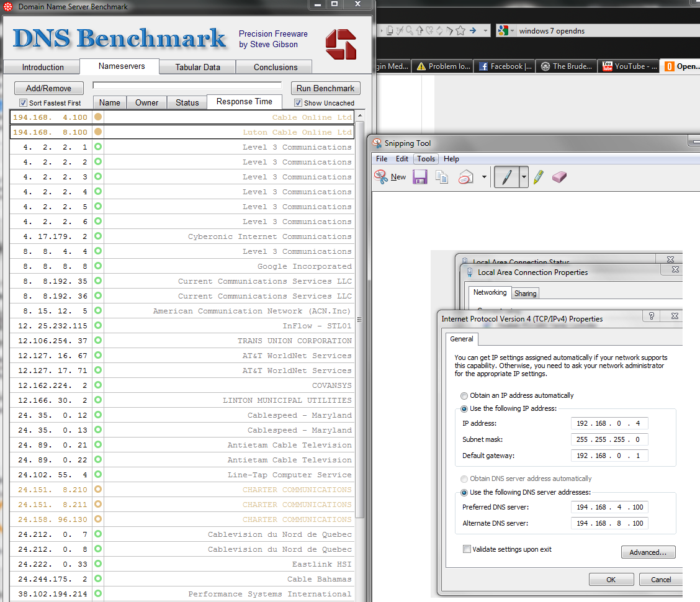Click the Subnet mask field
Viewport: 700px width, 602px height.
click(609, 439)
